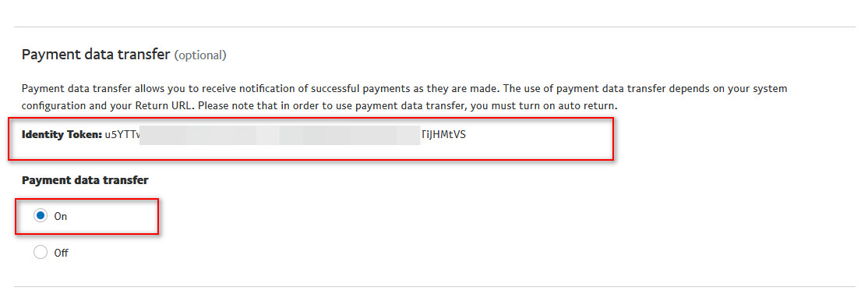
Task: Click the bold "Payment data transfer" sub-label
Action: (x=85, y=180)
